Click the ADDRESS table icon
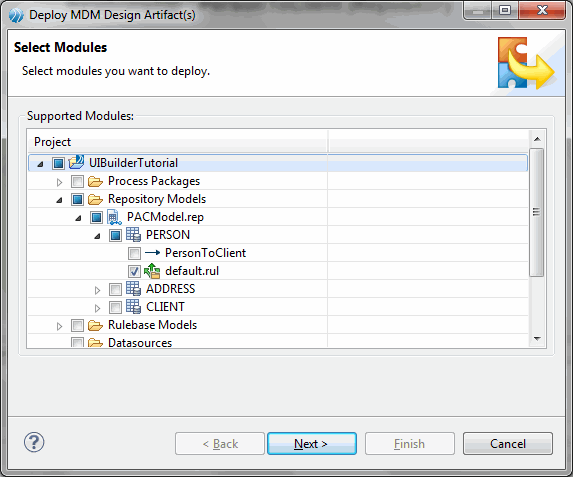Screen dimensions: 573x477 [133, 289]
